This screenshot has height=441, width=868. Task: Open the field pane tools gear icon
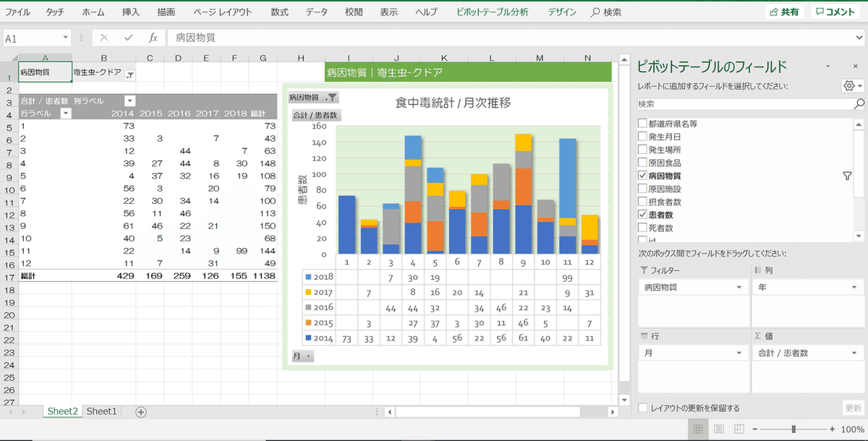click(852, 86)
